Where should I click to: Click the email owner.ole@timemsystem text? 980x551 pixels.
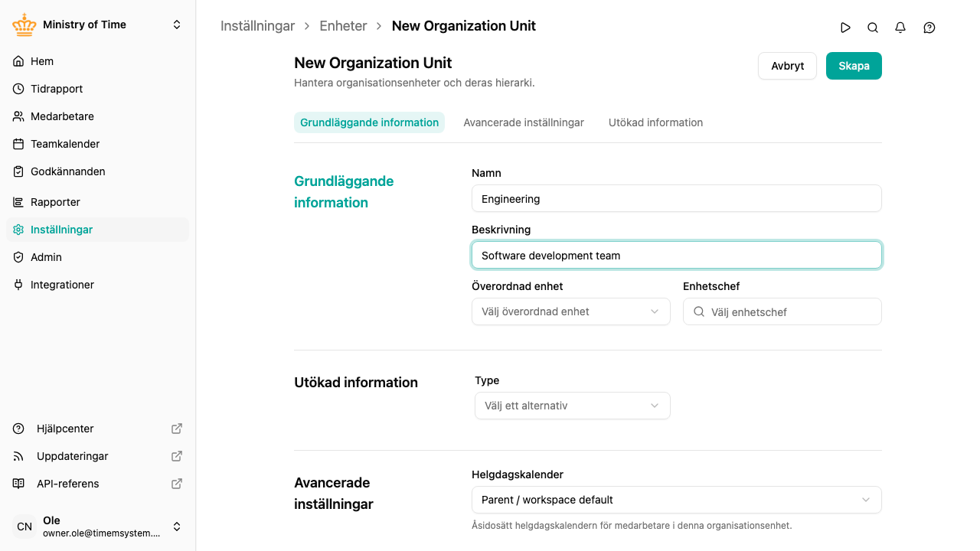[102, 533]
